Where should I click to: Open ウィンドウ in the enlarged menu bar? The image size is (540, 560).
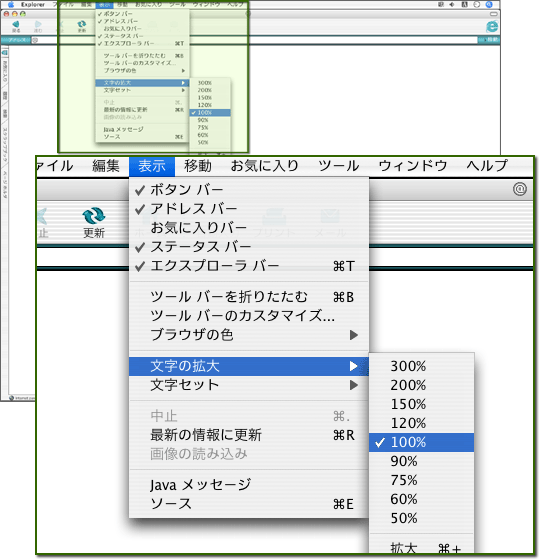tap(412, 166)
